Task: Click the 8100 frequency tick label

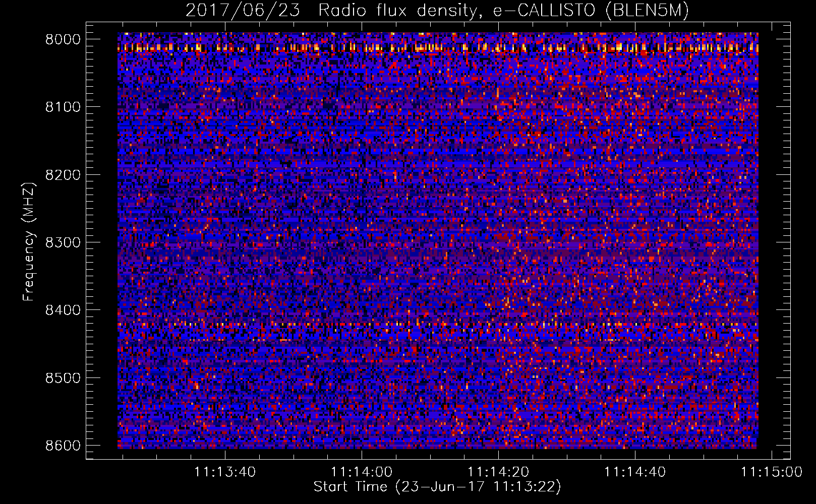Action: [63, 107]
